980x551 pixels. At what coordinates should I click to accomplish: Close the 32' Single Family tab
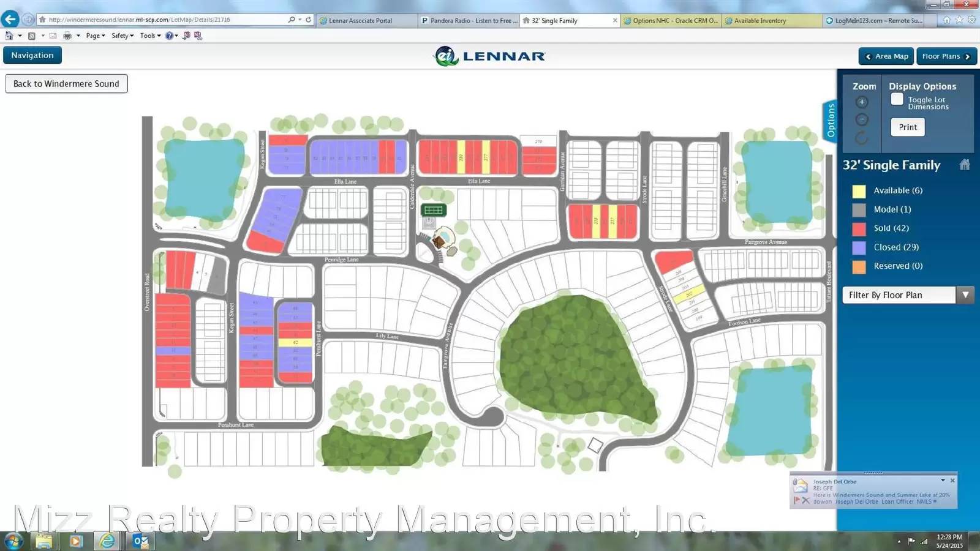[615, 20]
